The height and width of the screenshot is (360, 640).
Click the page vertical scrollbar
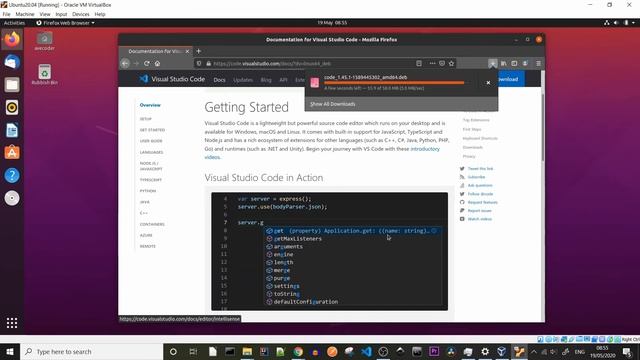click(542, 127)
